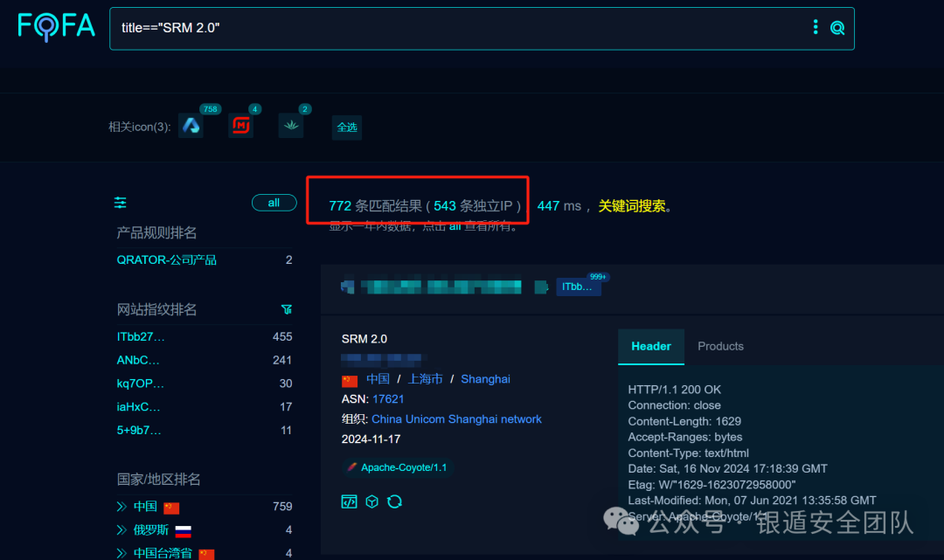Click the cube icon below the Apache-Coyote tag
This screenshot has width=944, height=560.
372,501
